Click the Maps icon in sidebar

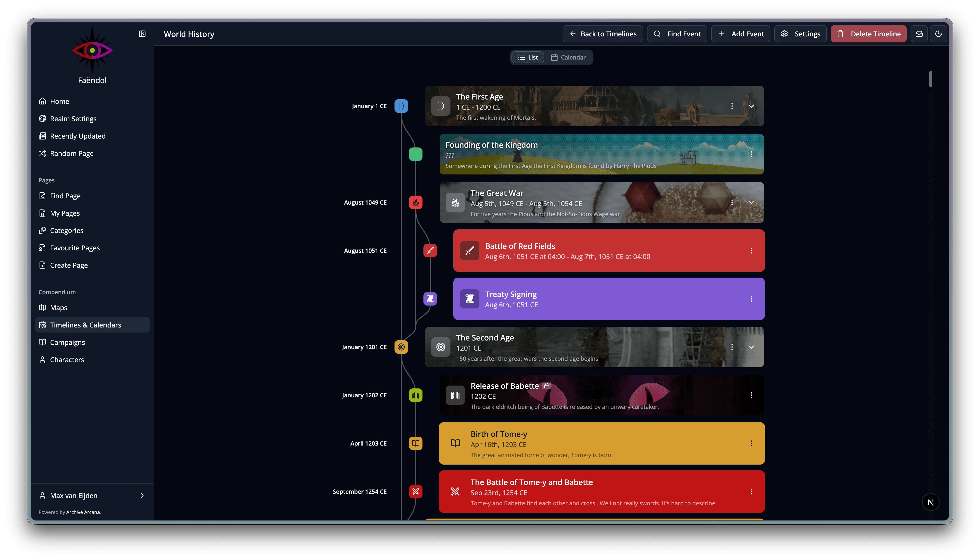coord(42,307)
